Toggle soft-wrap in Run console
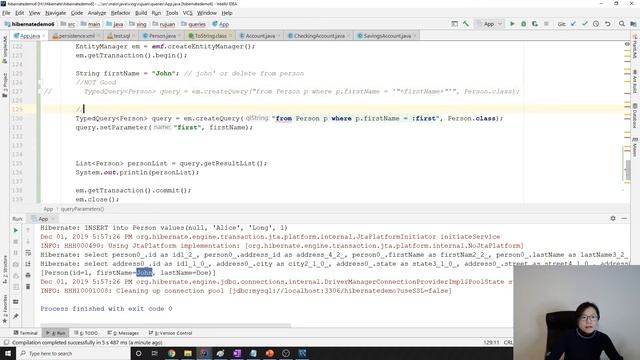This screenshot has width=640, height=360. [x=28, y=253]
